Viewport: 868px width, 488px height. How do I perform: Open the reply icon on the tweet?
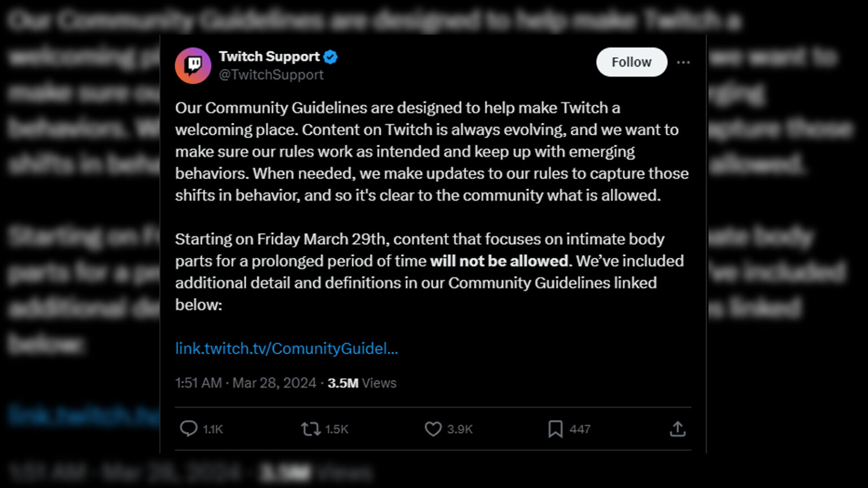click(189, 429)
